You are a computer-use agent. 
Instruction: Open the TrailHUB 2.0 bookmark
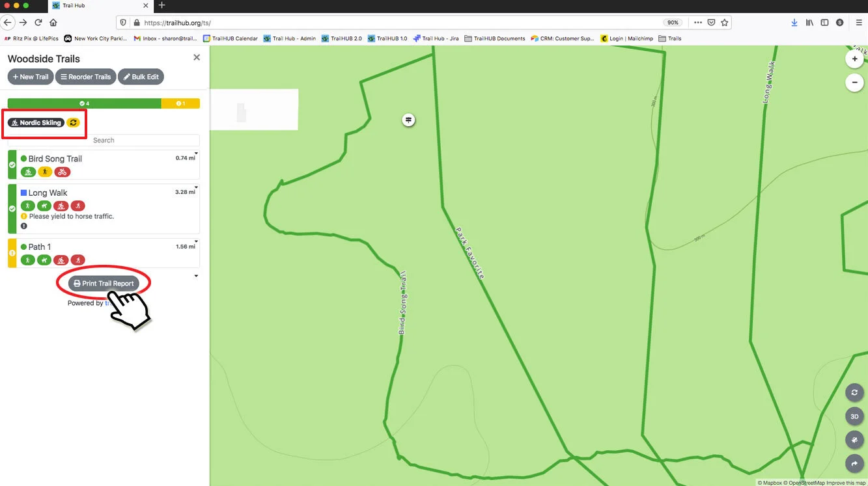(342, 38)
